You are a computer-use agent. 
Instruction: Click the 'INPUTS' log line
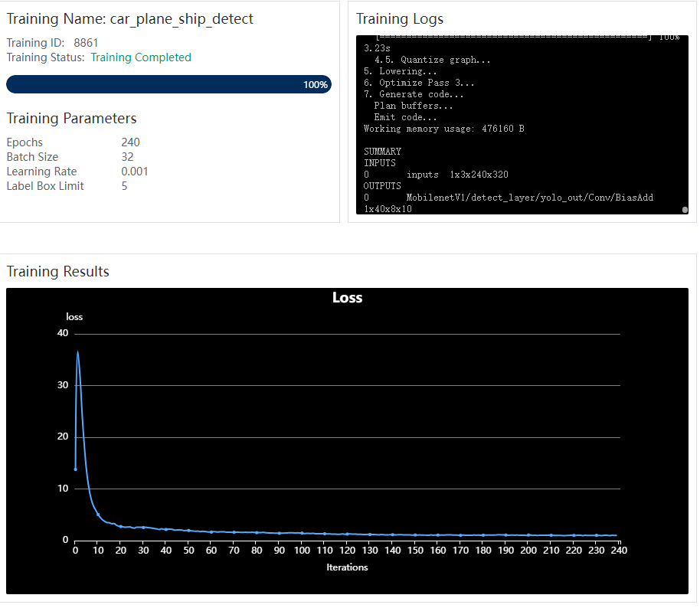pyautogui.click(x=379, y=163)
